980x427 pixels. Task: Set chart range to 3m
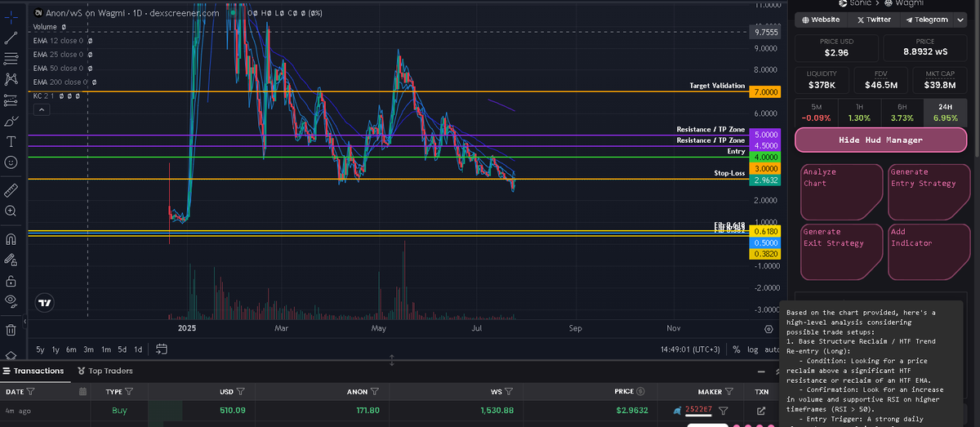pyautogui.click(x=88, y=349)
